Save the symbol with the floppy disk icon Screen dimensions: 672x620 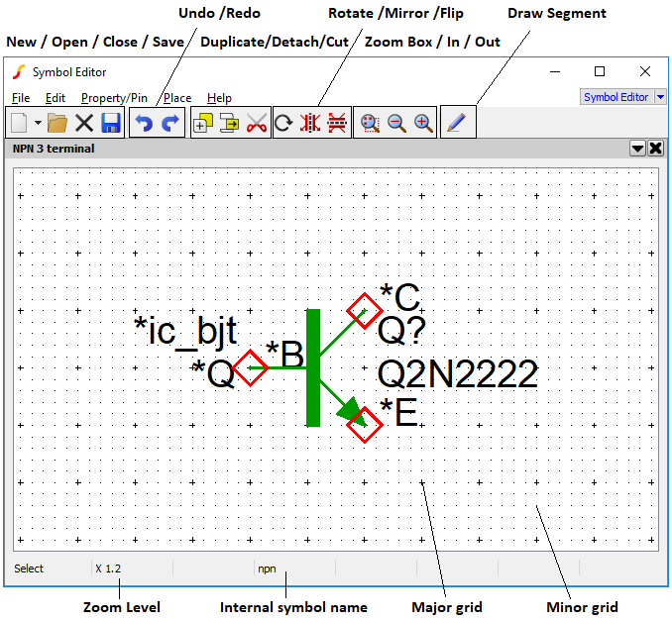[111, 123]
